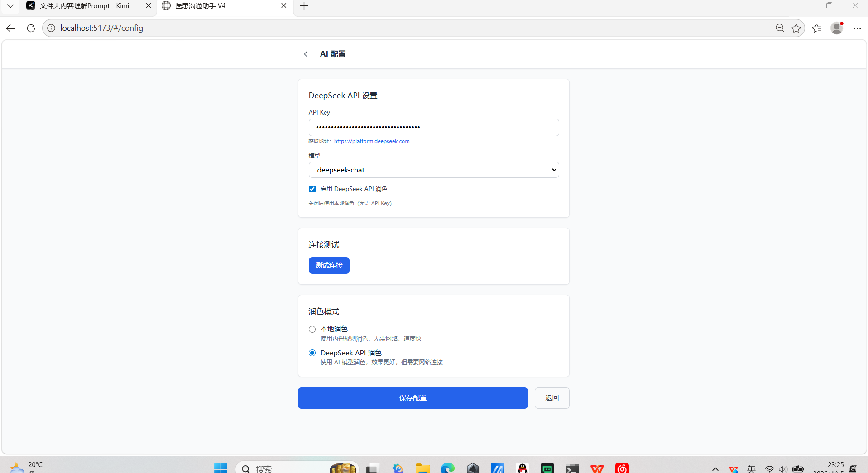Expand the deepseek-chat model dropdown
This screenshot has width=868, height=473.
tap(433, 170)
